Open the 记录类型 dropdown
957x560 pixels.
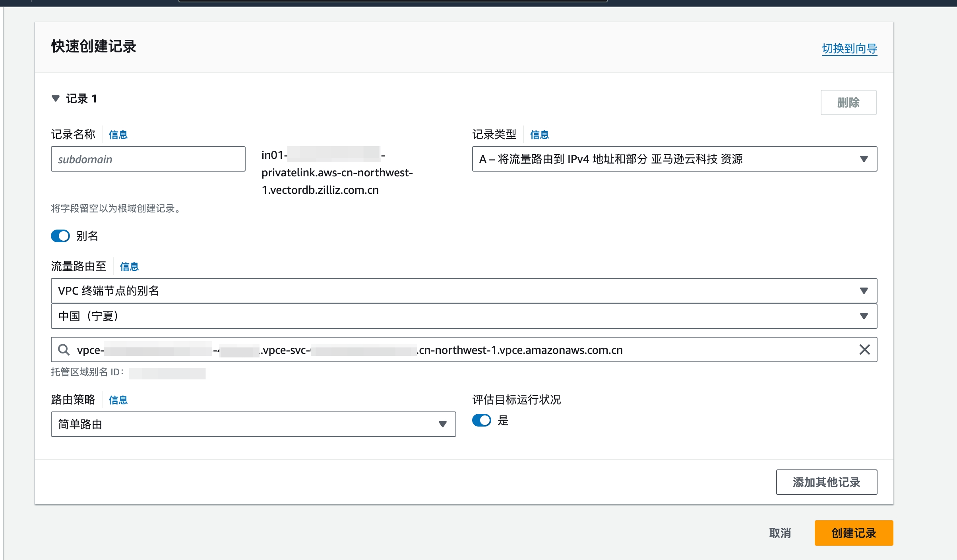point(674,159)
